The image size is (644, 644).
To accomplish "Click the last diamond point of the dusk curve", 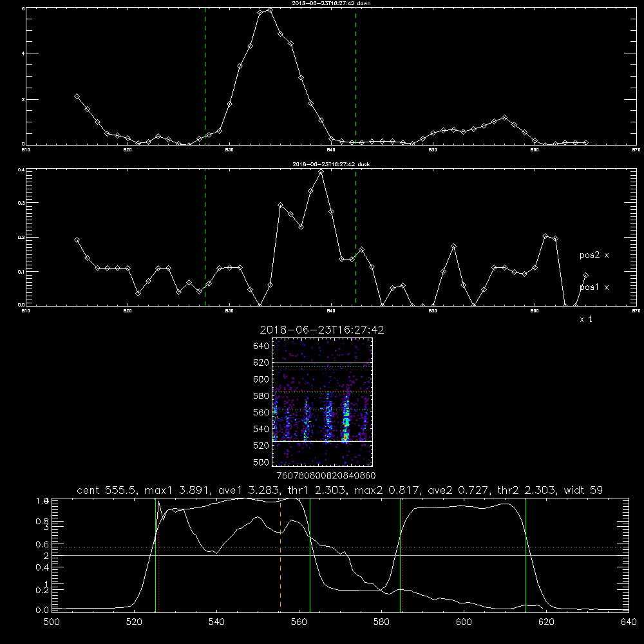I will pyautogui.click(x=585, y=275).
